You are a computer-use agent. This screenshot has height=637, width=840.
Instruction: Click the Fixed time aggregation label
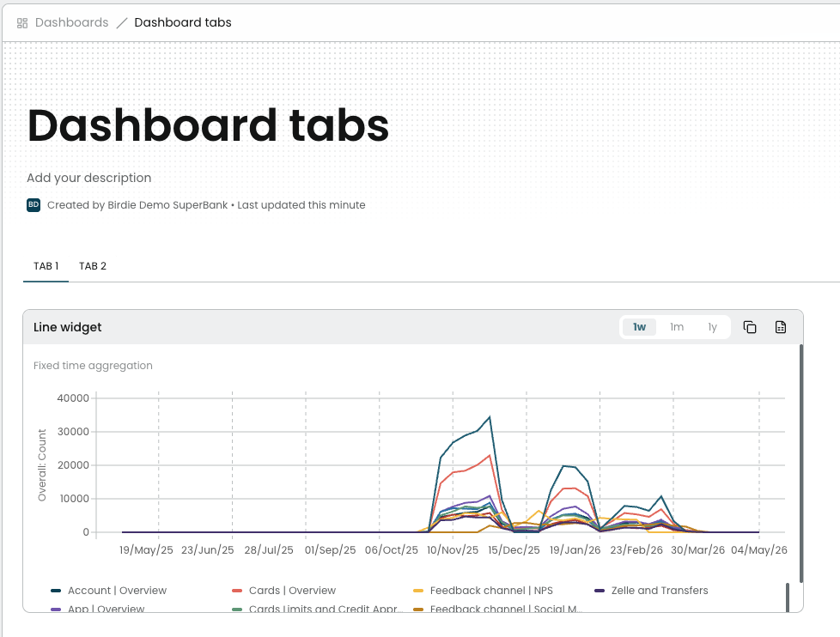click(93, 366)
